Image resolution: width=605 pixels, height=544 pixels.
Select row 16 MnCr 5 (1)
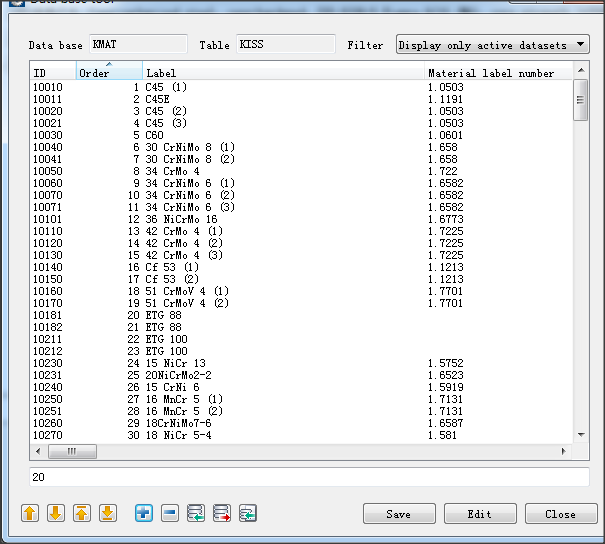pyautogui.click(x=301, y=399)
